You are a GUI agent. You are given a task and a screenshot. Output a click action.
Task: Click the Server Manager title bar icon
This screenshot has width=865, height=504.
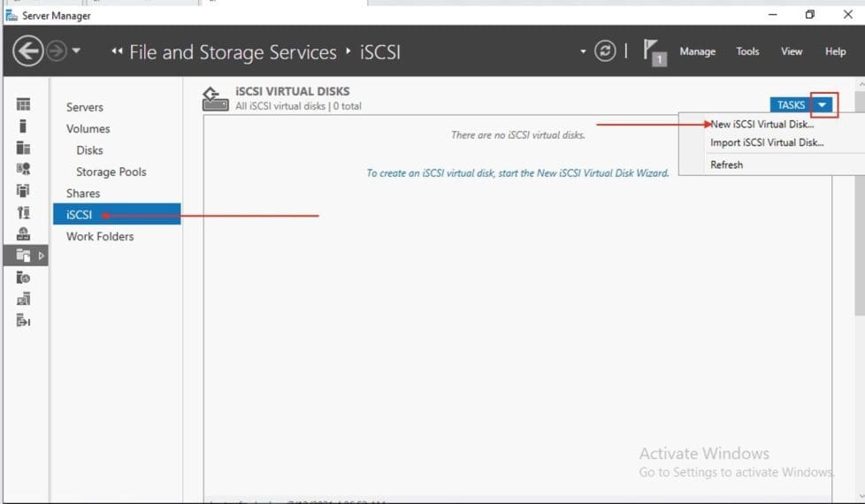[11, 15]
